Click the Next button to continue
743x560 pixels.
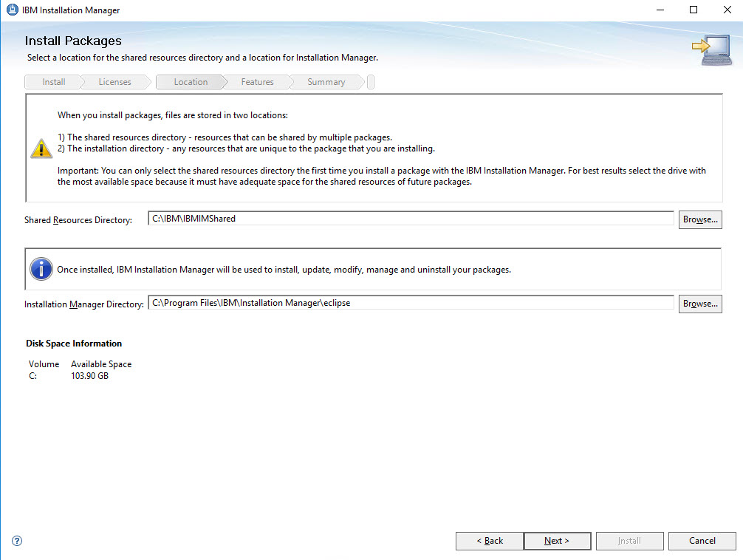coord(557,541)
